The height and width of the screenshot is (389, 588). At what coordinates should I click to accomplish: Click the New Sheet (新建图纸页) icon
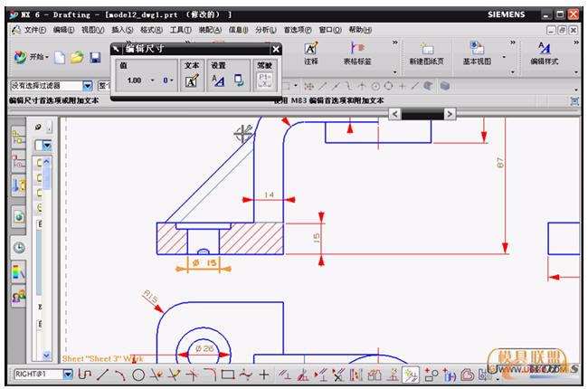428,49
